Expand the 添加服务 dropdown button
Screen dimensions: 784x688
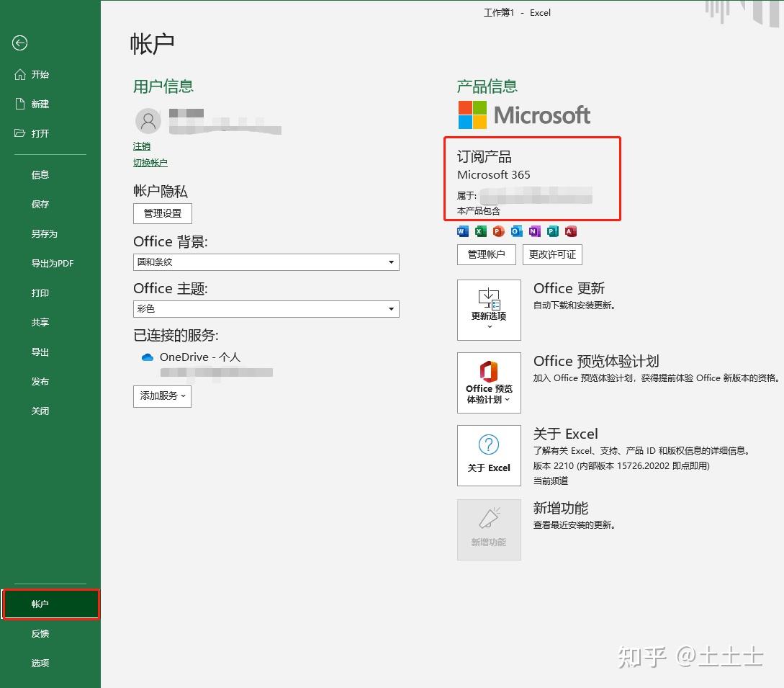[162, 396]
